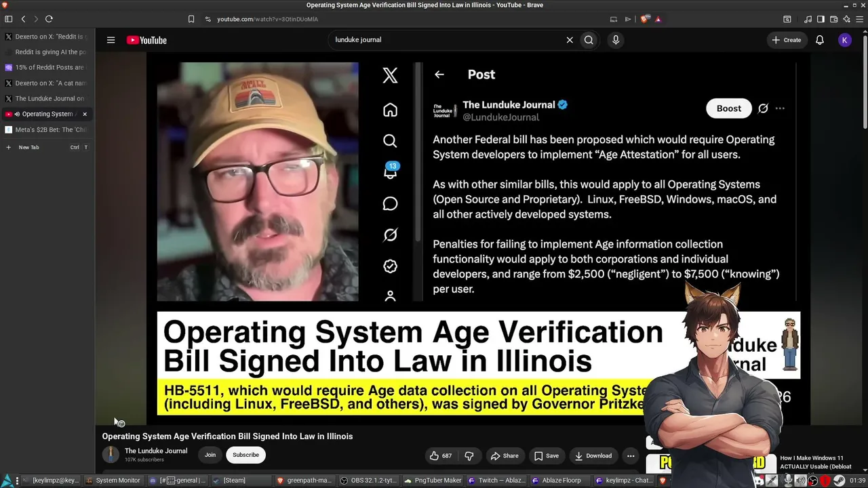Screen dimensions: 868x488
Task: Save the video to a playlist
Action: point(546,455)
